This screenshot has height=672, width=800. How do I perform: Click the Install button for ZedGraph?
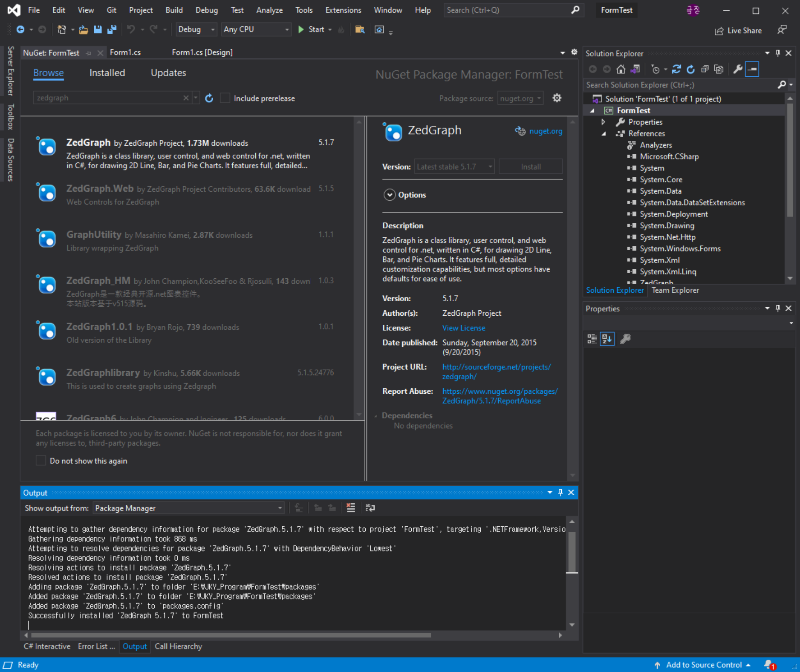[x=531, y=167]
